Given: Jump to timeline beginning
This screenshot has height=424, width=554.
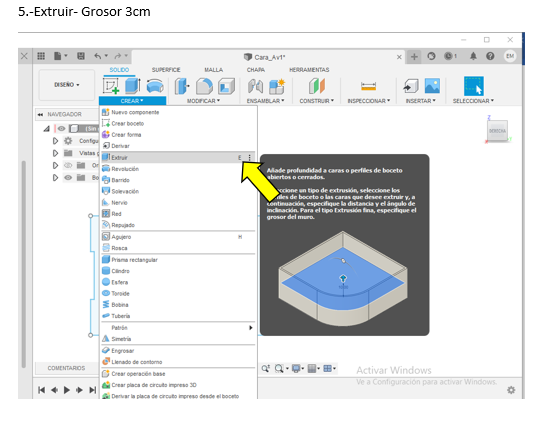Looking at the screenshot, I should pos(41,390).
